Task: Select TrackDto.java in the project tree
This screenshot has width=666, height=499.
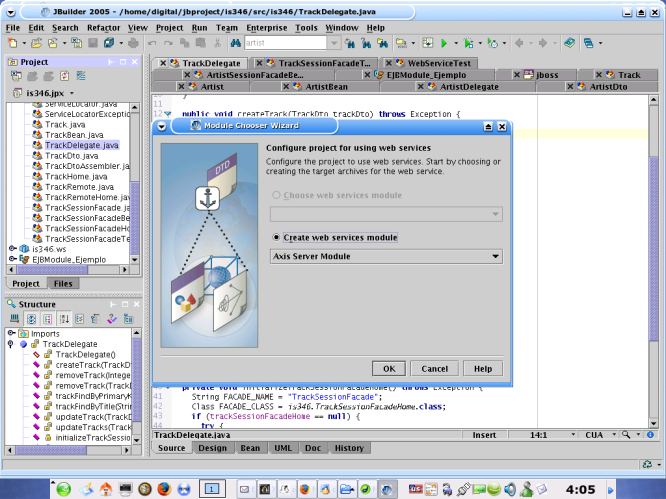Action: (71, 156)
